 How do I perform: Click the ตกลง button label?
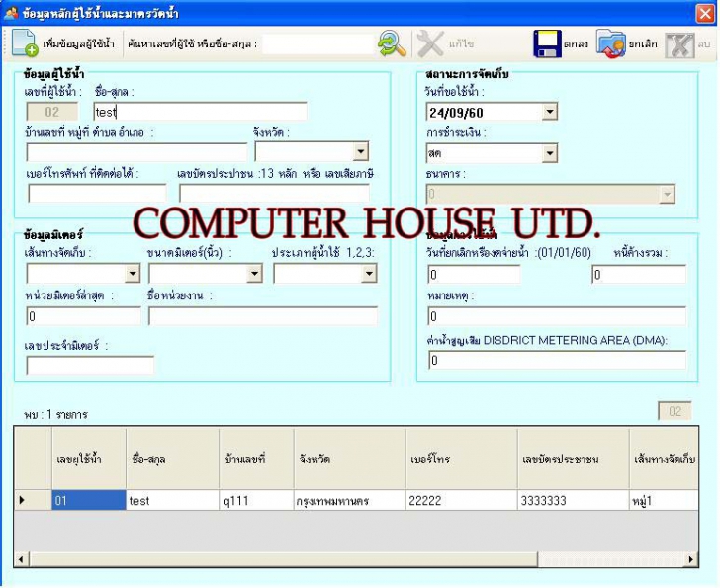coord(577,44)
